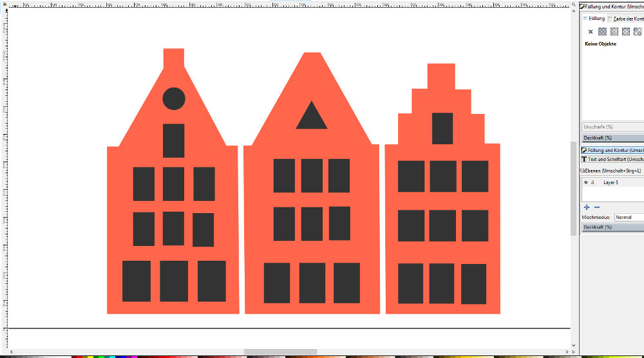Click the horizontal scrollbar right arrow
This screenshot has height=358, width=644.
pos(567,352)
